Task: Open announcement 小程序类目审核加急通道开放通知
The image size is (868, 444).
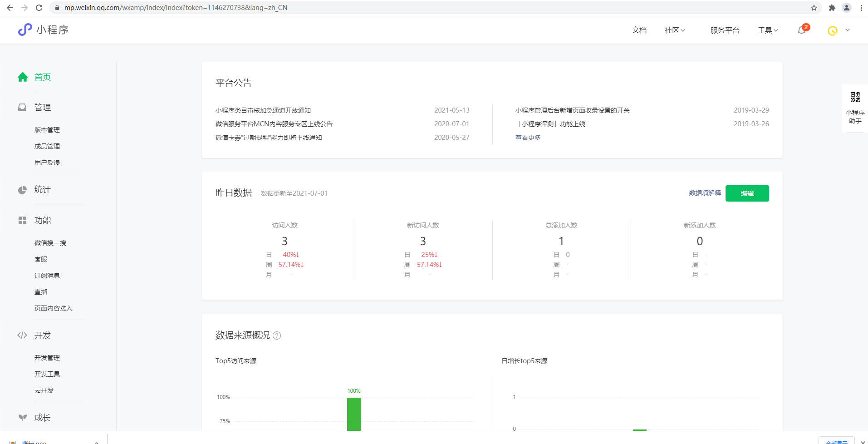Action: click(263, 110)
